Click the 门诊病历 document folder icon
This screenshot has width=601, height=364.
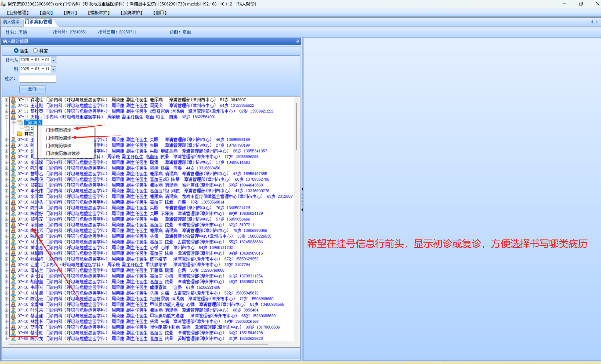pos(20,123)
